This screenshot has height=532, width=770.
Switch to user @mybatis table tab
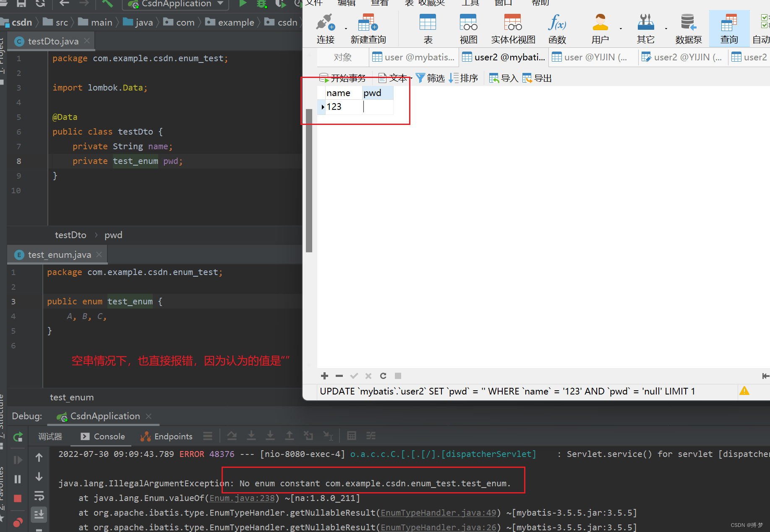413,57
